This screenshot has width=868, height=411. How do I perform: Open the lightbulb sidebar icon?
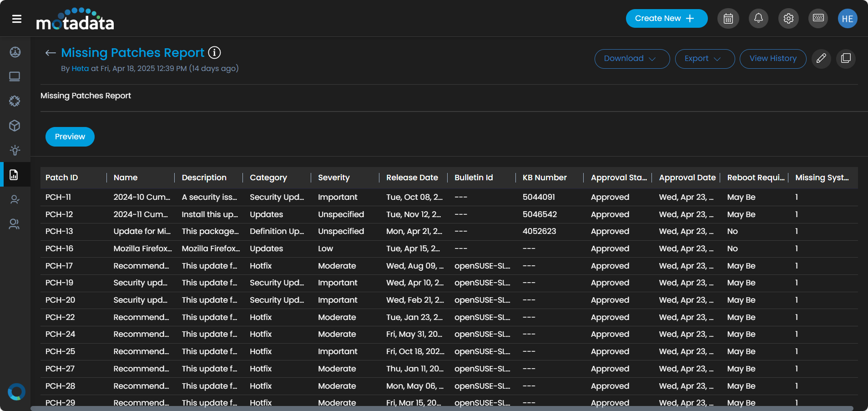(x=15, y=150)
